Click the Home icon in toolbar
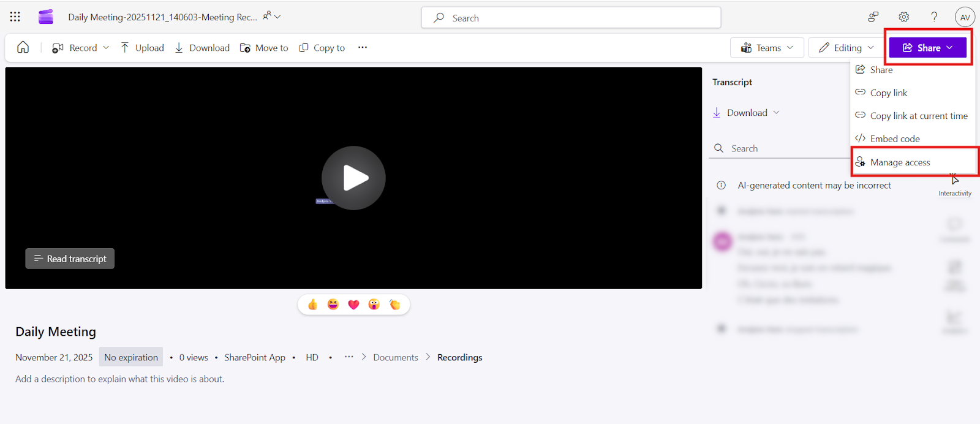Image resolution: width=980 pixels, height=424 pixels. [x=23, y=48]
